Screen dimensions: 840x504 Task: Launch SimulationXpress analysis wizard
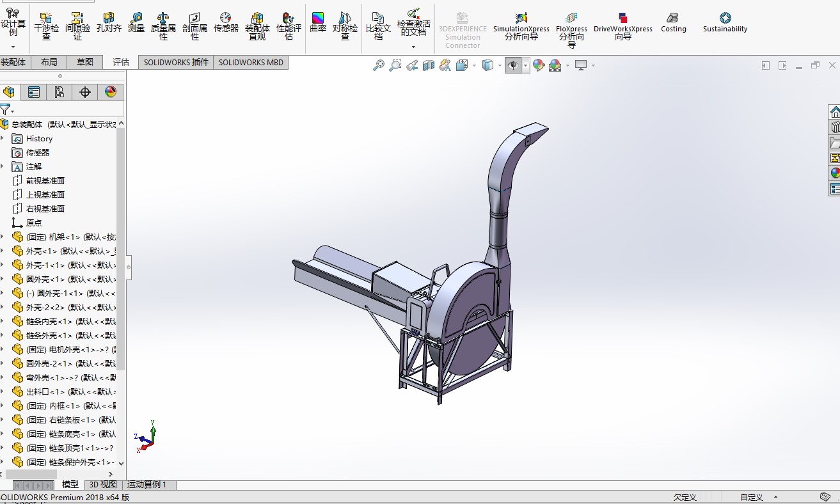[521, 26]
